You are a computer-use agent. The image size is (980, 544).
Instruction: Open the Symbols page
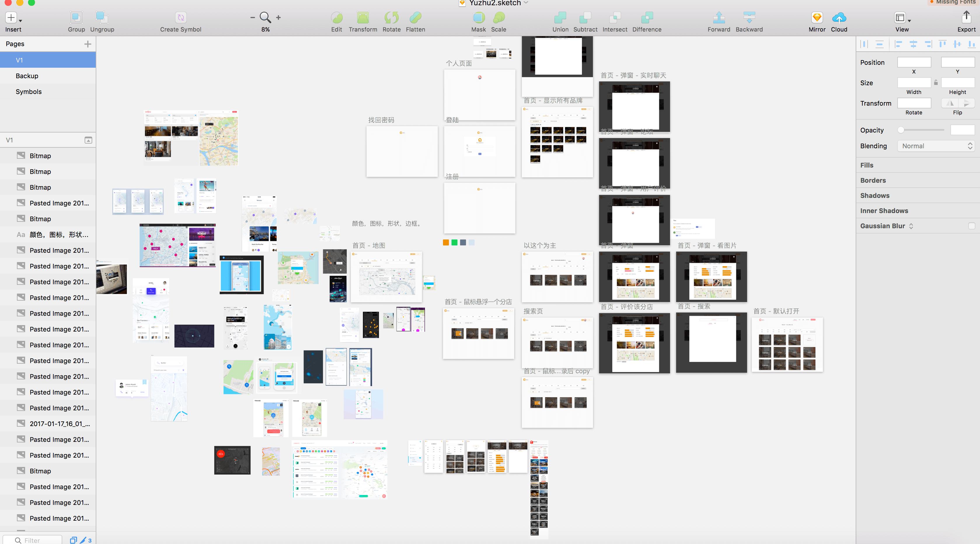coord(29,92)
